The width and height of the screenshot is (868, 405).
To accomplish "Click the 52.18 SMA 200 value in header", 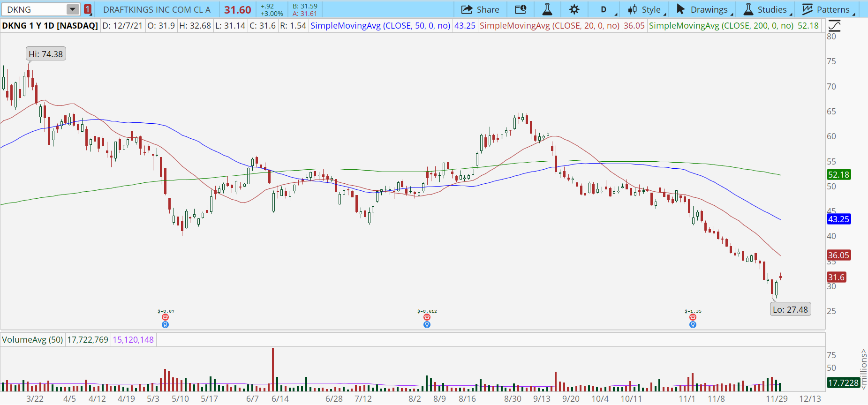I will [808, 26].
